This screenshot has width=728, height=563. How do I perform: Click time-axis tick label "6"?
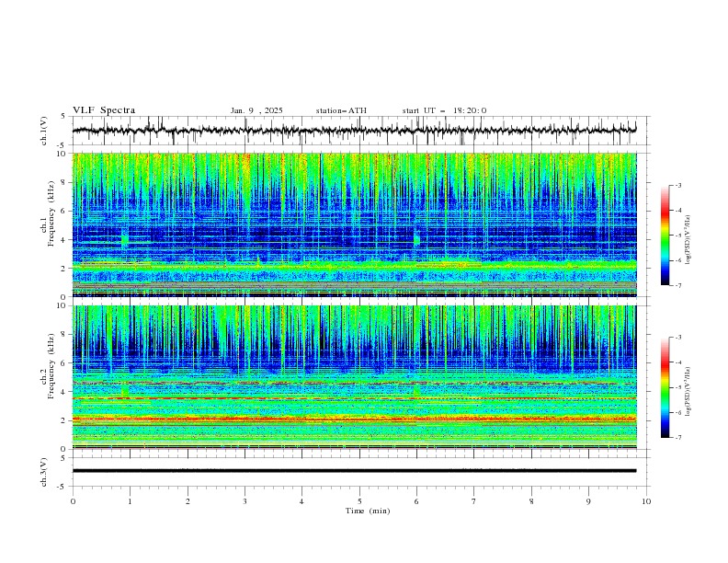click(416, 501)
